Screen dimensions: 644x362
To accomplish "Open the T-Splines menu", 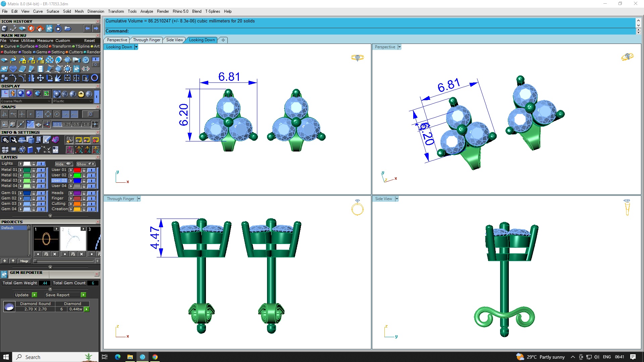I will (x=213, y=11).
